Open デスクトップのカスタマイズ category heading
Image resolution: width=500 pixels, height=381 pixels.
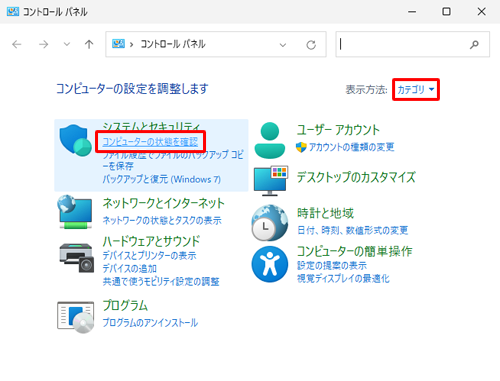(356, 177)
